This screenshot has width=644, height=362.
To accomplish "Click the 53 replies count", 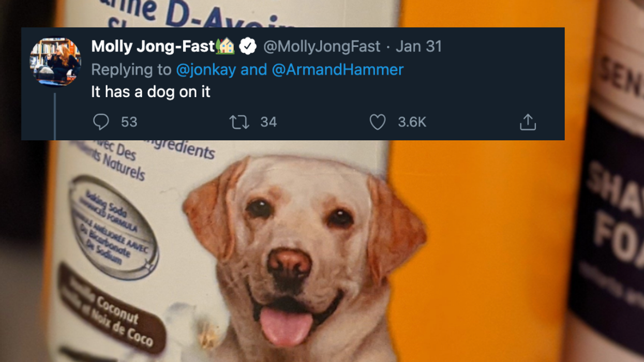I will pos(129,122).
